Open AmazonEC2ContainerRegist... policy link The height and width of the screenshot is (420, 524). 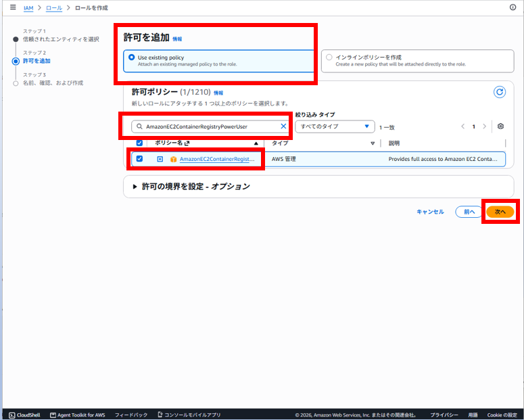point(217,159)
